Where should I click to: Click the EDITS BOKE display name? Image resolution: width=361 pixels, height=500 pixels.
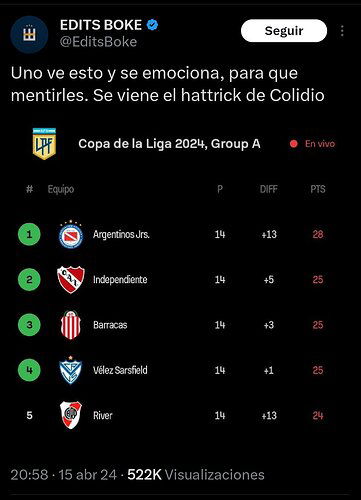coord(101,25)
